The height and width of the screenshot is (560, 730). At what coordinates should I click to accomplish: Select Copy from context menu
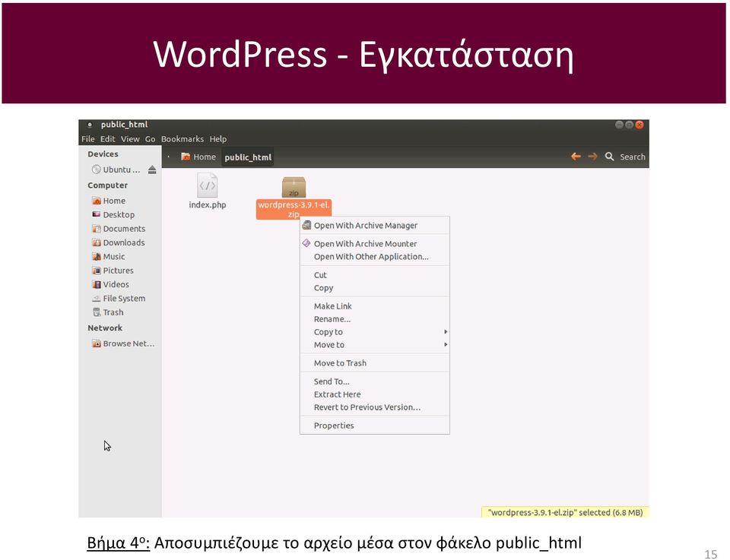click(x=375, y=288)
